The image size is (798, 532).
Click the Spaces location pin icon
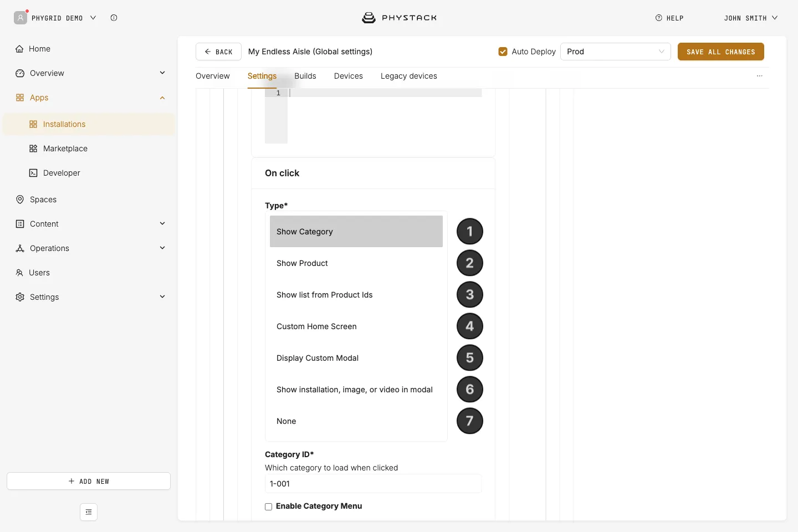tap(20, 199)
